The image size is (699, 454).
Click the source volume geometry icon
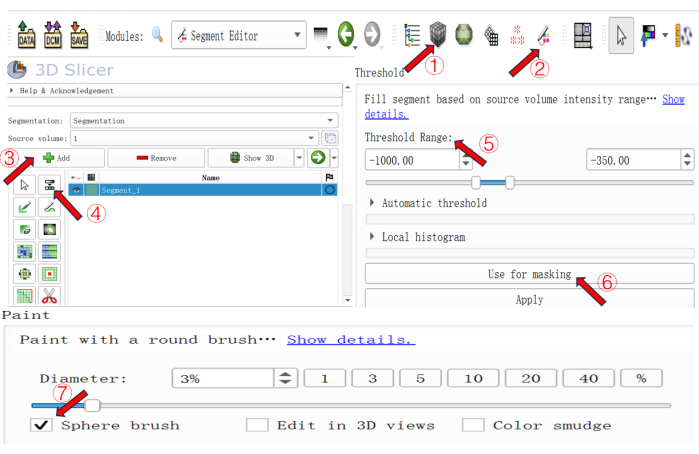330,138
